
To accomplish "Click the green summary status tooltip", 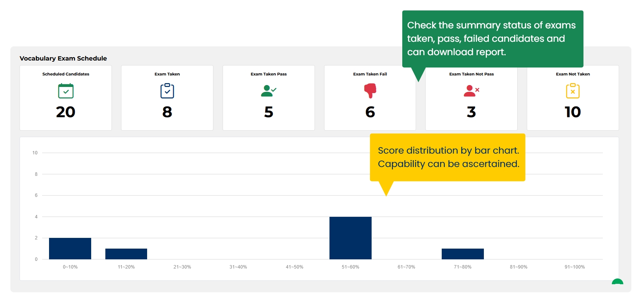I will click(493, 39).
